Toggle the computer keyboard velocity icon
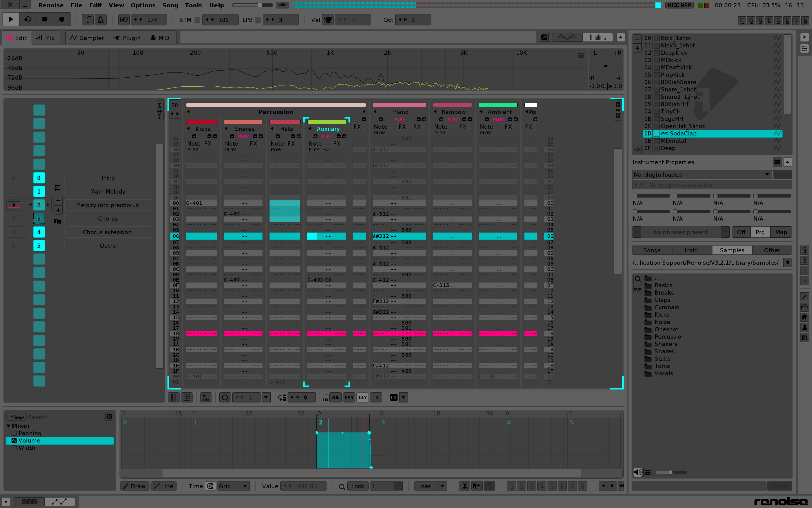 328,20
